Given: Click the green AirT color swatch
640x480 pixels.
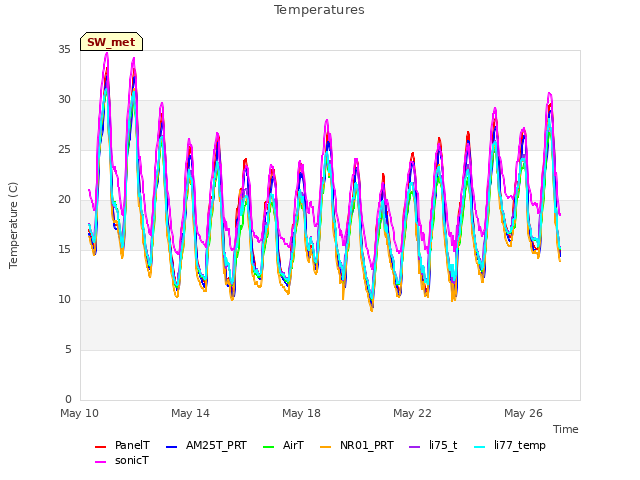Looking at the screenshot, I should [269, 447].
